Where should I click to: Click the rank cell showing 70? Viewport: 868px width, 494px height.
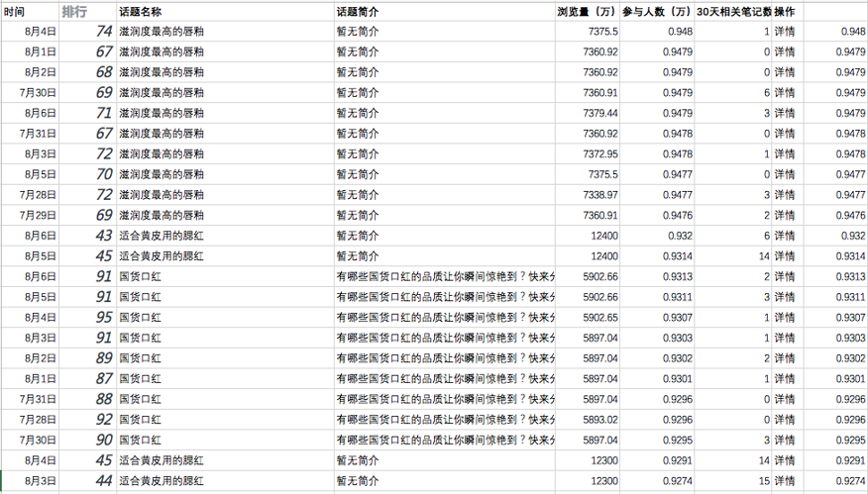click(x=87, y=175)
